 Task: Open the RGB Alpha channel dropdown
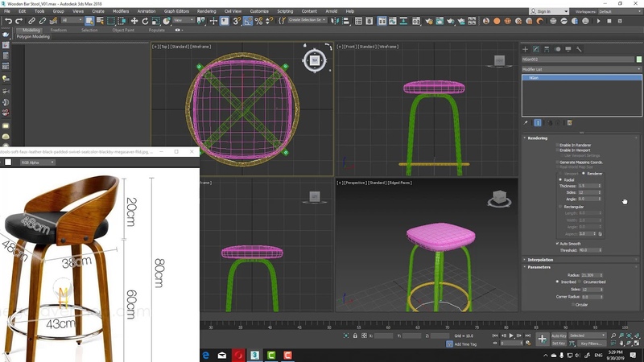pyautogui.click(x=36, y=162)
